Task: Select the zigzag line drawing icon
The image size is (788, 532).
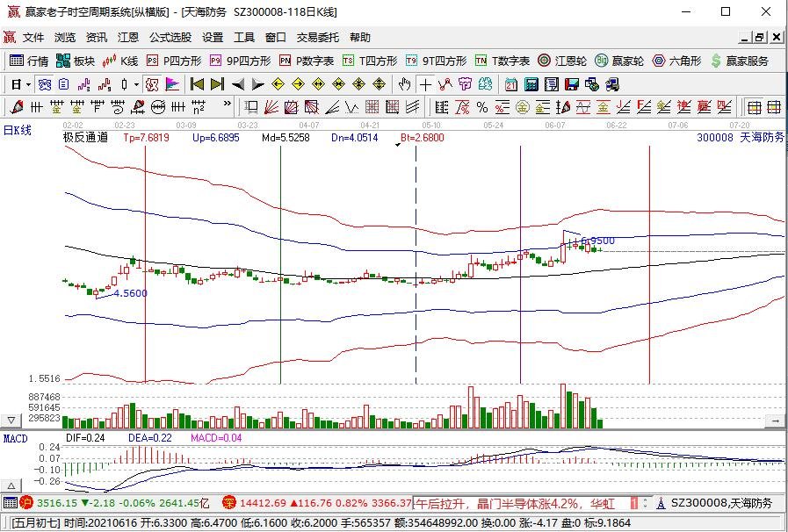Action: 445,84
